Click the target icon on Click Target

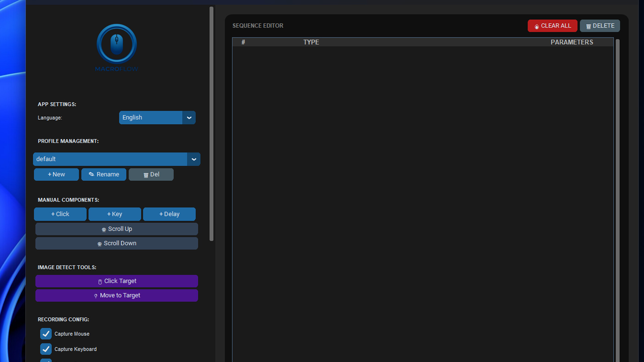tap(100, 281)
